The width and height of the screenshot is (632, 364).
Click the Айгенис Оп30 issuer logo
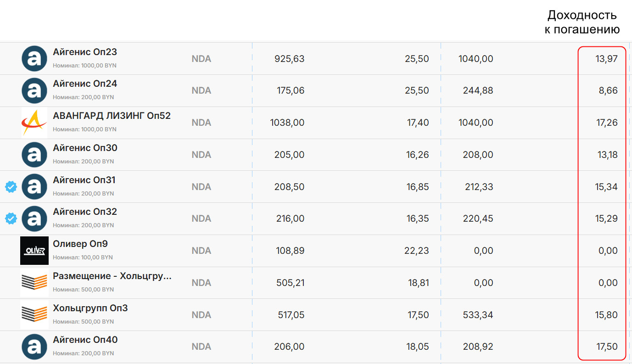34,155
